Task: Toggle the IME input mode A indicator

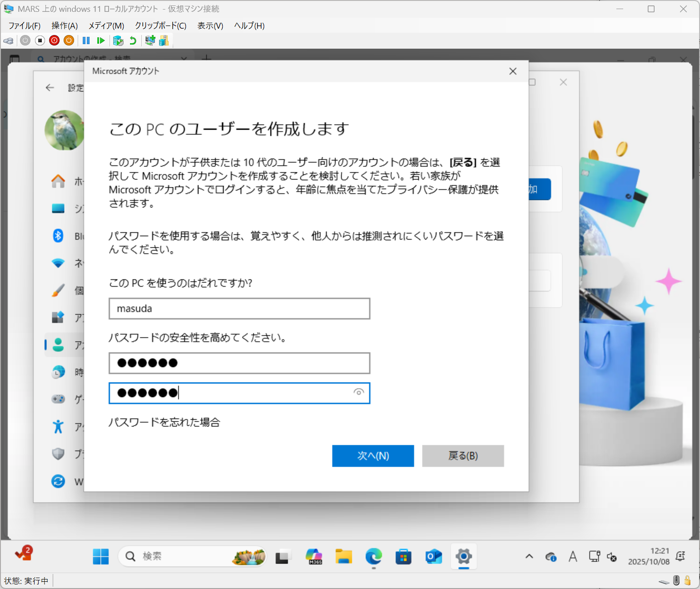Action: pos(573,556)
